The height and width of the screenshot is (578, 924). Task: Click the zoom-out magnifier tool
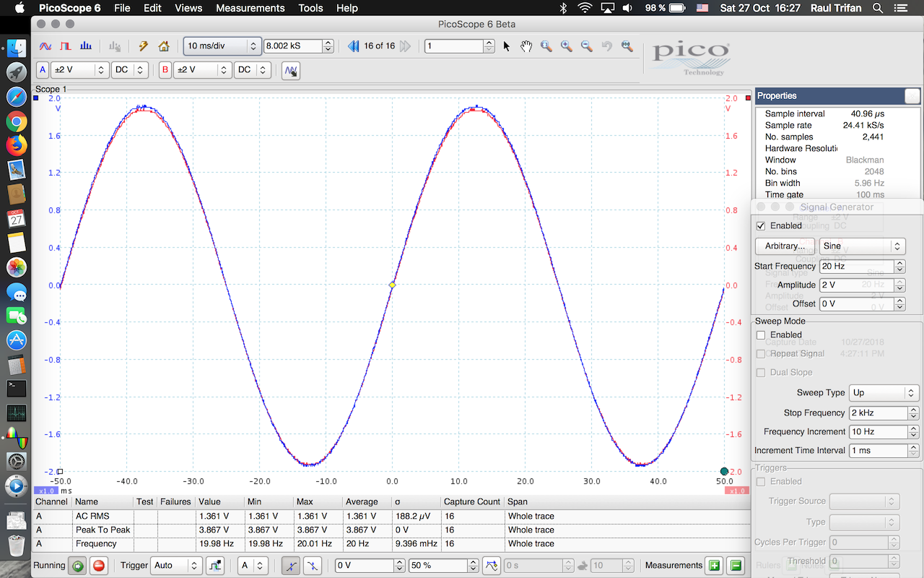click(587, 46)
